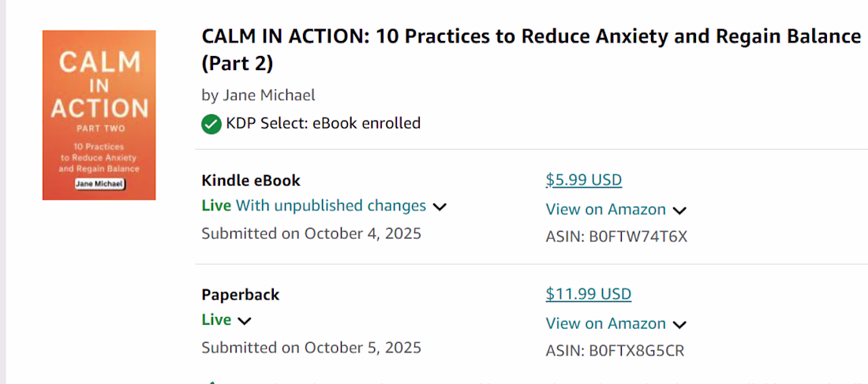Click the green KDP Select checkmark icon
Image resolution: width=868 pixels, height=384 pixels.
point(211,124)
